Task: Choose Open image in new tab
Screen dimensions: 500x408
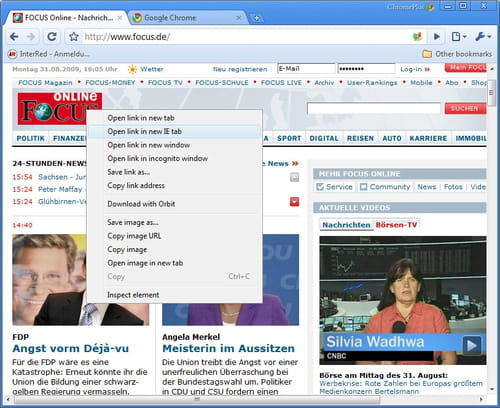Action: click(x=174, y=263)
